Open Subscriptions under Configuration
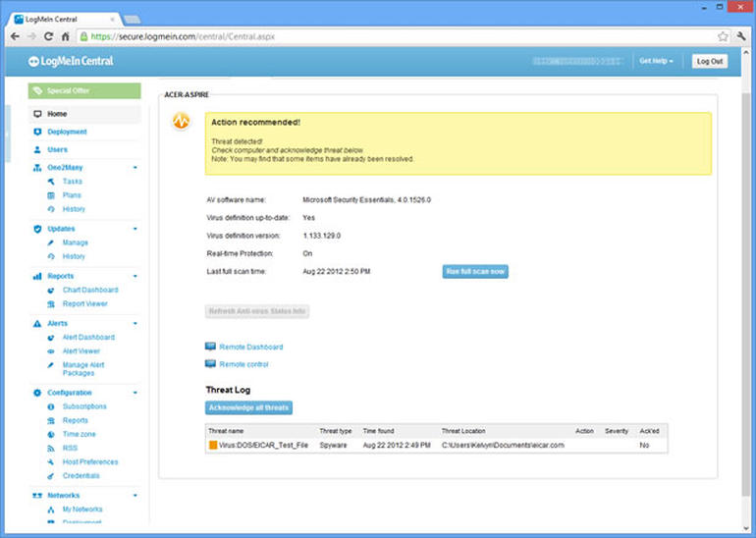This screenshot has width=756, height=538. 84,406
